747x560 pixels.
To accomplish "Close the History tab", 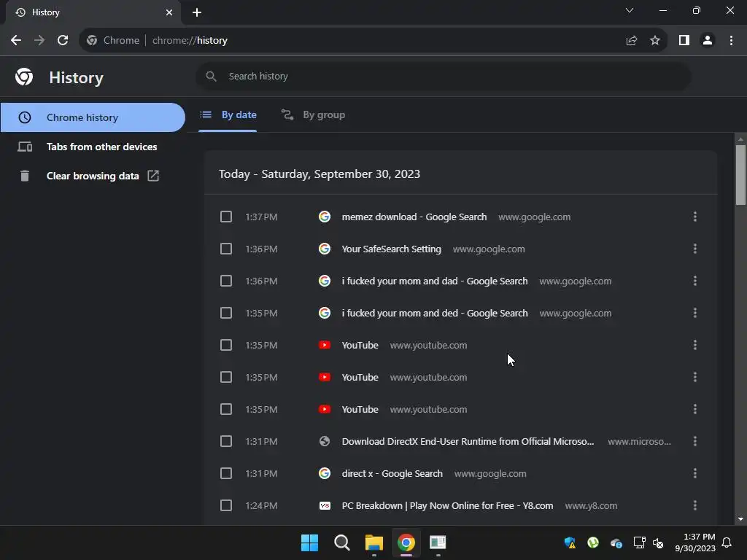I will click(169, 12).
